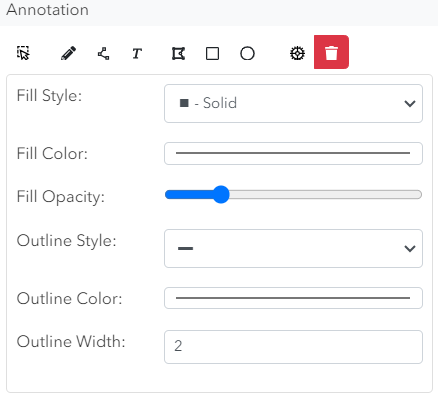This screenshot has width=438, height=399.
Task: Pick the text annotation tool
Action: 137,53
